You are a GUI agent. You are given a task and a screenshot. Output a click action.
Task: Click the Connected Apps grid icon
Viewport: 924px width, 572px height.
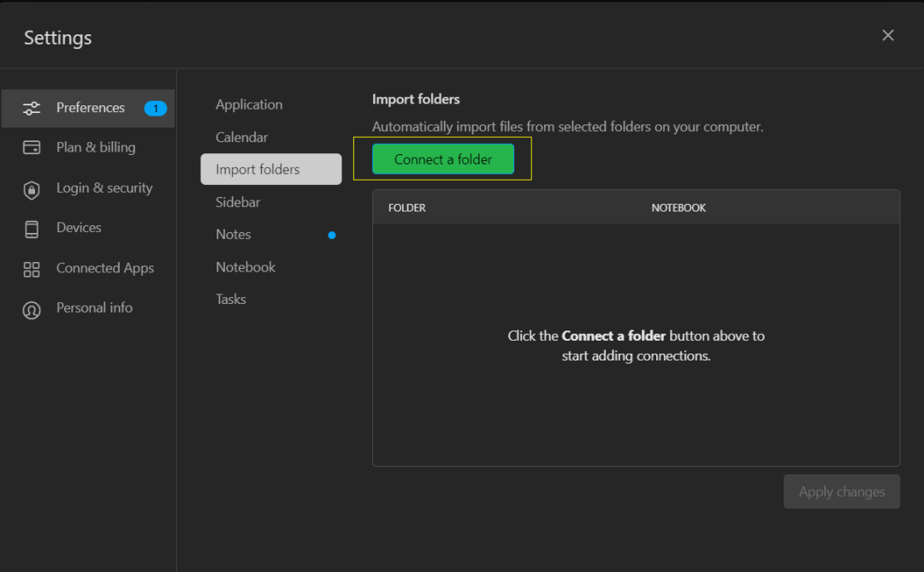coord(32,269)
